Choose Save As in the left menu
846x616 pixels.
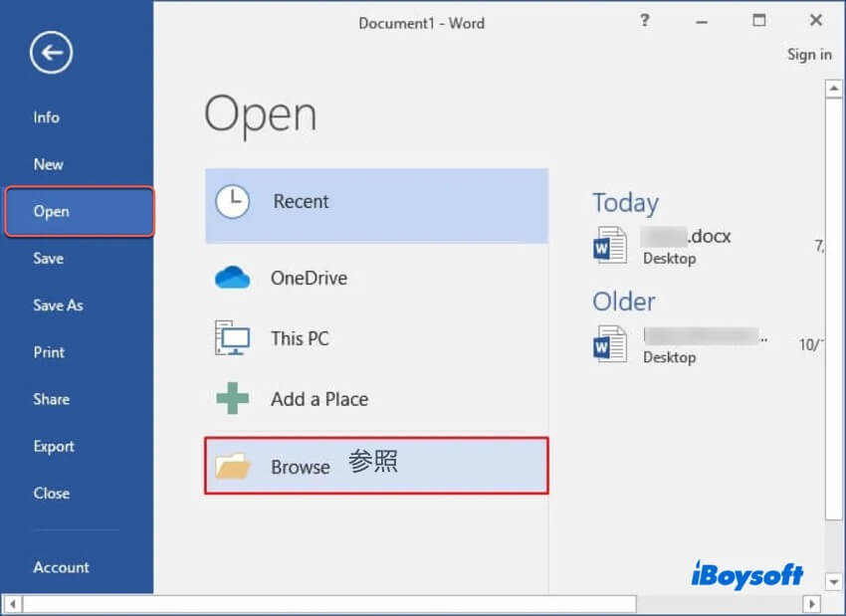pyautogui.click(x=58, y=306)
